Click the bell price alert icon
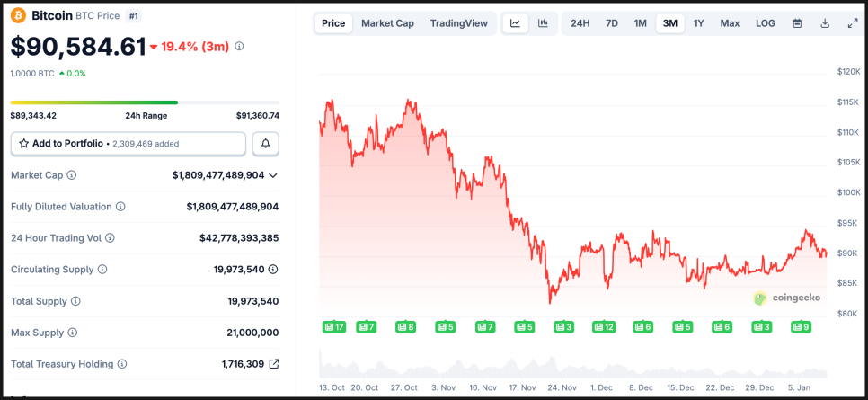 265,143
